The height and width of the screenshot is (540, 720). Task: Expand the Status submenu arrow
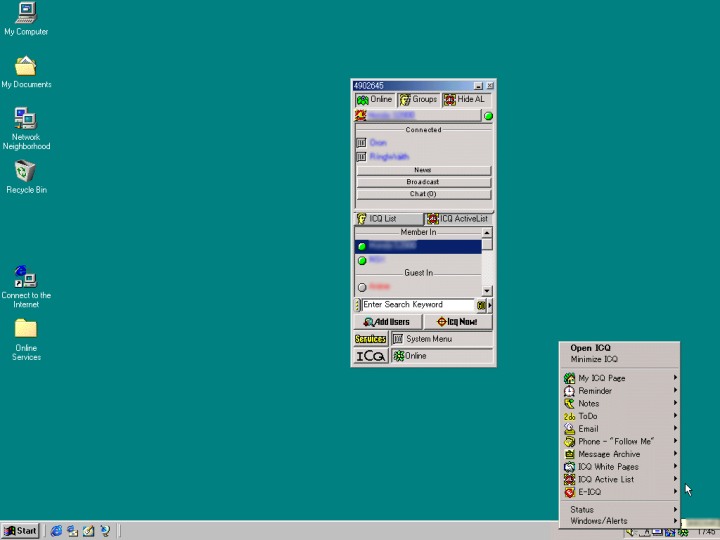coord(676,510)
